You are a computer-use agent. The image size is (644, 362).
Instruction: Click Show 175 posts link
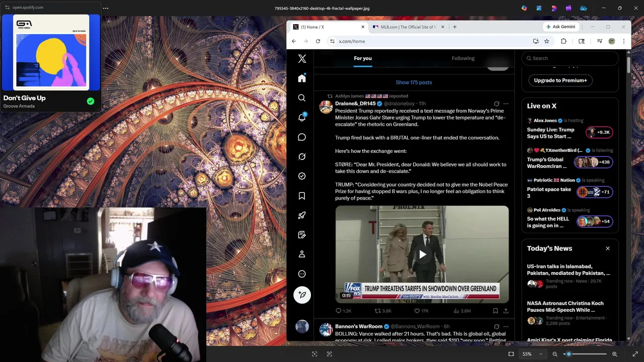(414, 82)
